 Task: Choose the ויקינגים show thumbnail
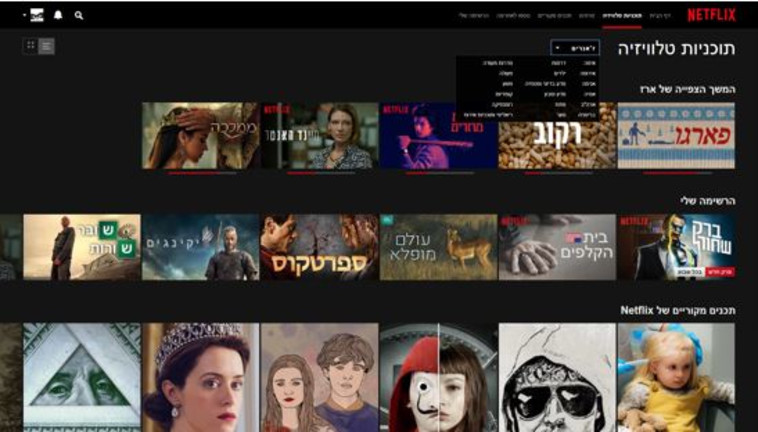[x=201, y=246]
